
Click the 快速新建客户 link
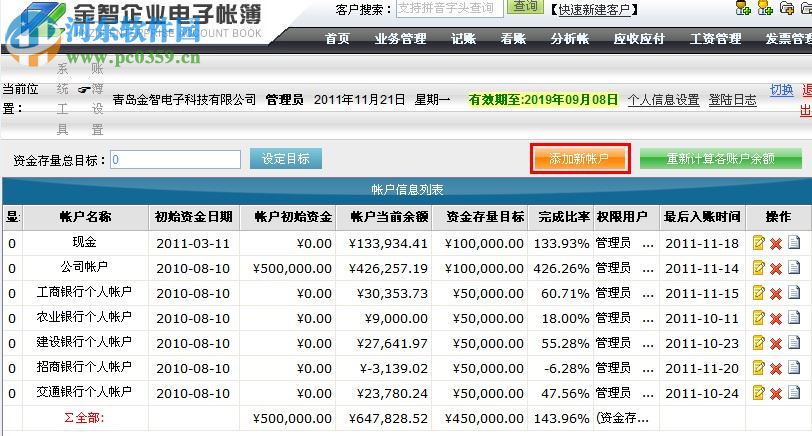coord(593,9)
